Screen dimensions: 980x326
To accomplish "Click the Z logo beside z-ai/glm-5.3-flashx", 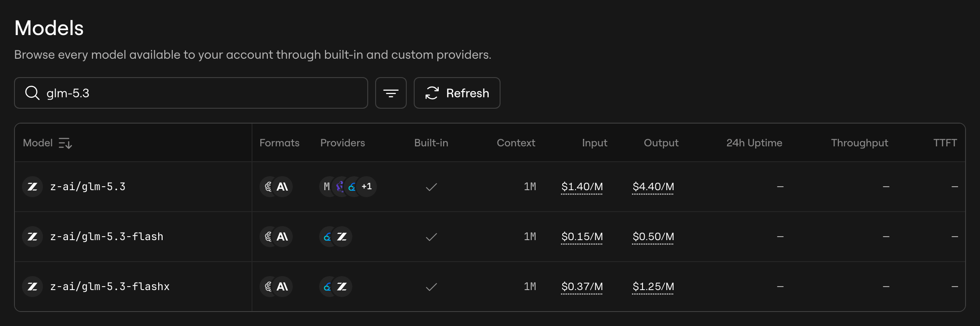I will click(32, 287).
